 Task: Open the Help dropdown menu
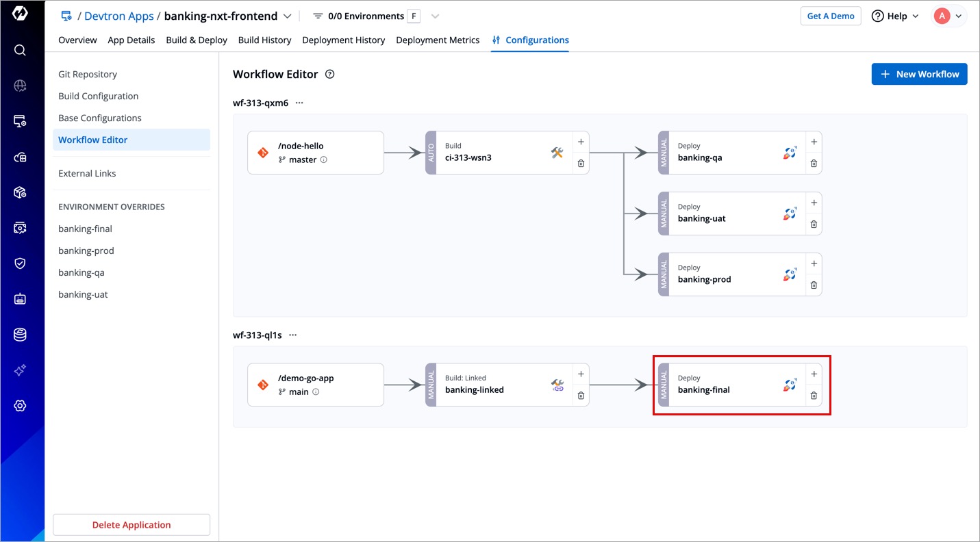point(895,16)
